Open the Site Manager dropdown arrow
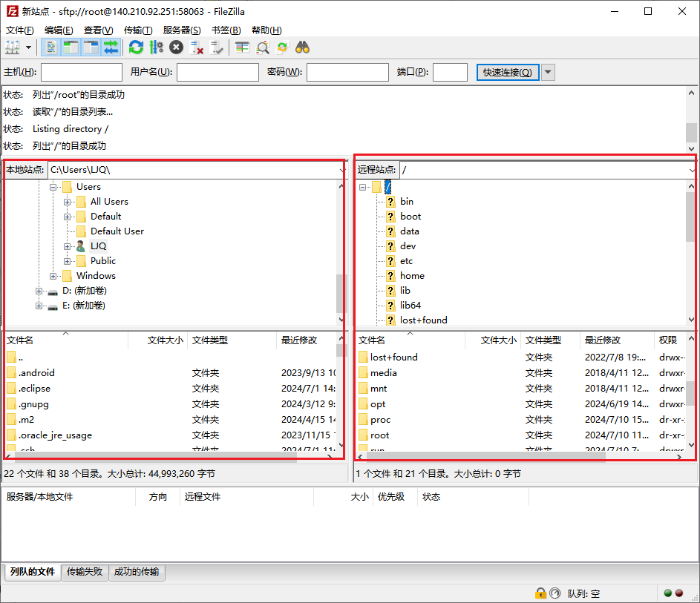The image size is (700, 603). pos(28,47)
